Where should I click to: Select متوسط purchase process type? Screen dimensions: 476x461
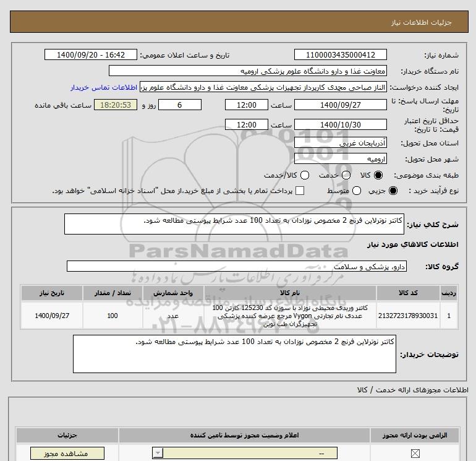click(344, 191)
